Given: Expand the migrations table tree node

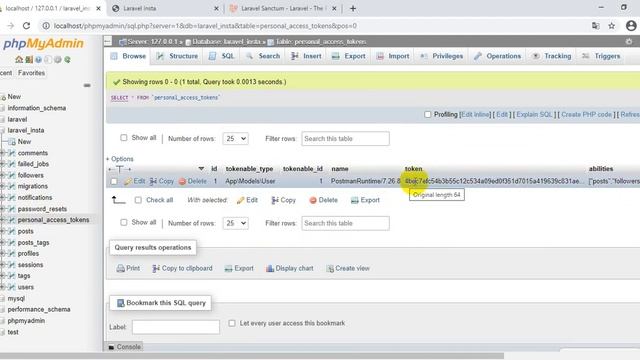Looking at the screenshot, I should click(x=2, y=186).
